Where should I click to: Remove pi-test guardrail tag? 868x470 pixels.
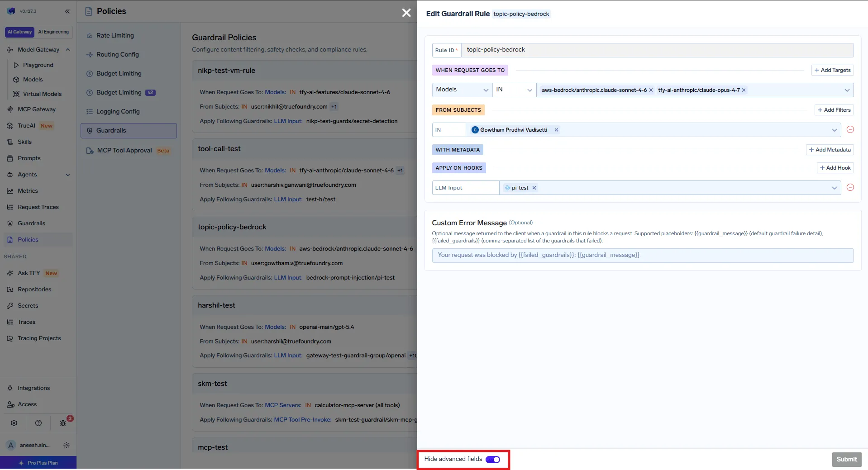click(x=534, y=188)
